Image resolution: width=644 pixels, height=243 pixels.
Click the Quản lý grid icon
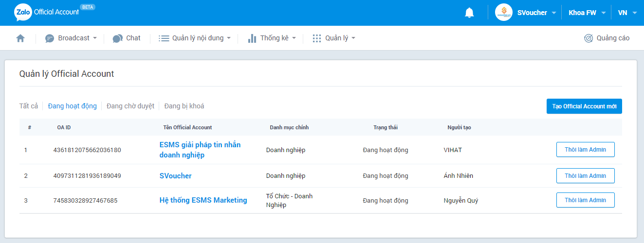[x=317, y=38]
